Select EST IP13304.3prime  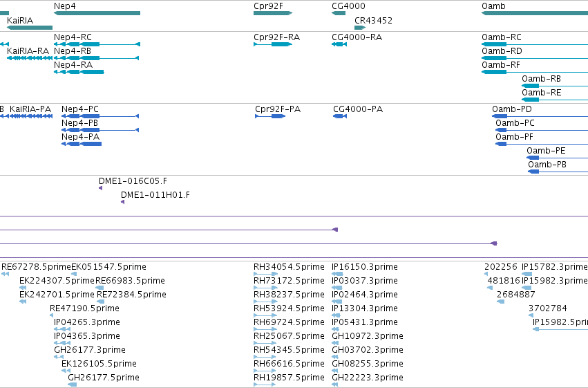pos(336,315)
